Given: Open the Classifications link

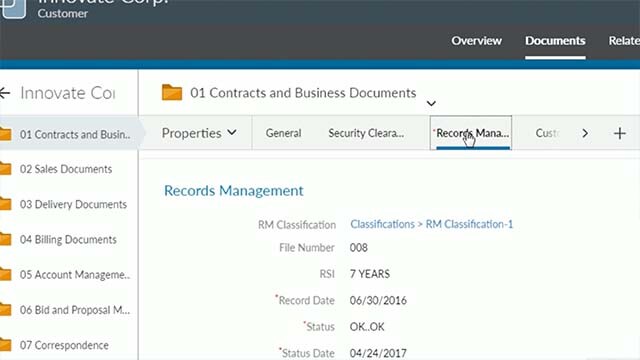Looking at the screenshot, I should click(x=382, y=224).
